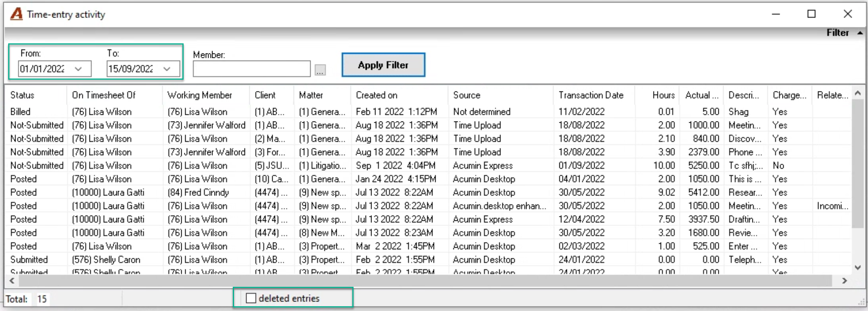This screenshot has height=311, width=868.
Task: Enable the deleted entries checkbox
Action: pos(251,298)
